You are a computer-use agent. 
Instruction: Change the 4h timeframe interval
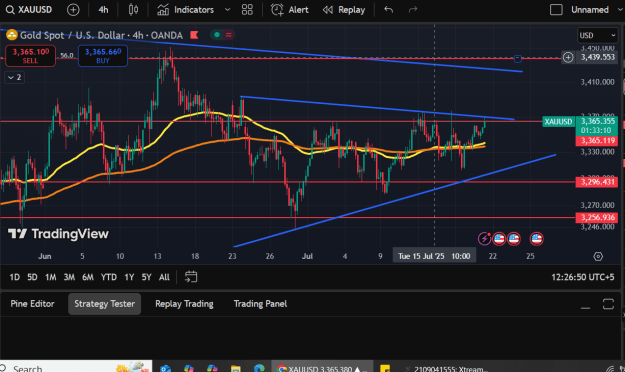(x=103, y=10)
